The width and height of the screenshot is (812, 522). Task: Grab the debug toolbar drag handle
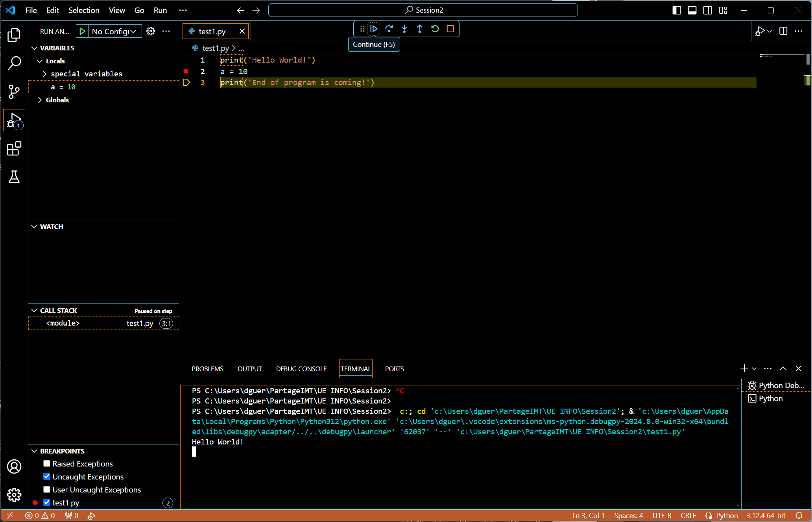coord(362,29)
